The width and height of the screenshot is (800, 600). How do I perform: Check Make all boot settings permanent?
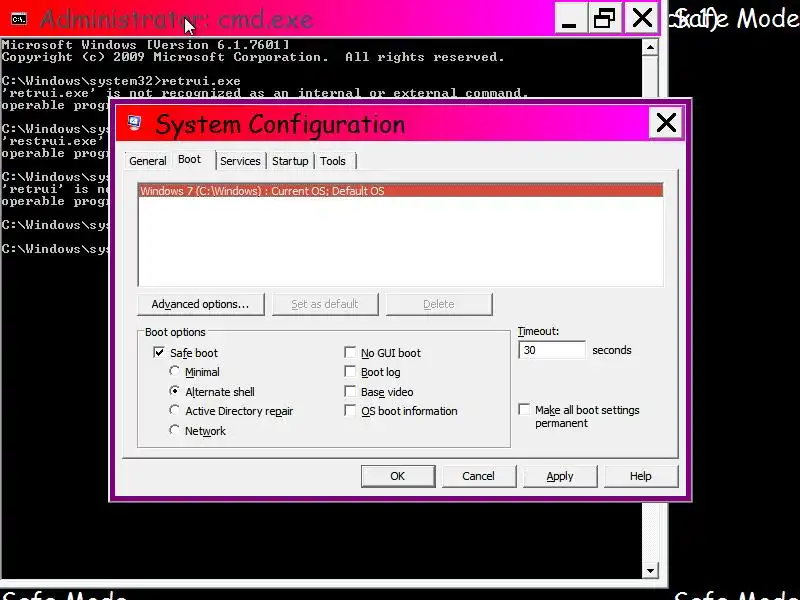click(524, 409)
